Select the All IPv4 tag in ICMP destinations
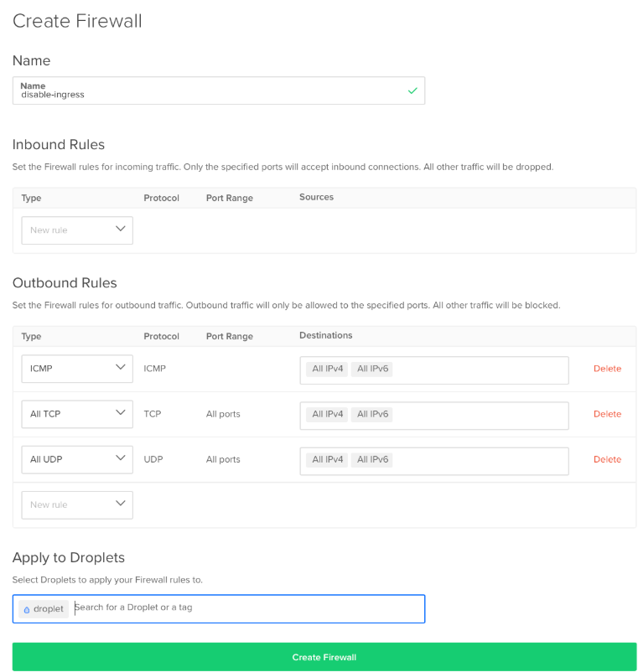 pyautogui.click(x=328, y=369)
